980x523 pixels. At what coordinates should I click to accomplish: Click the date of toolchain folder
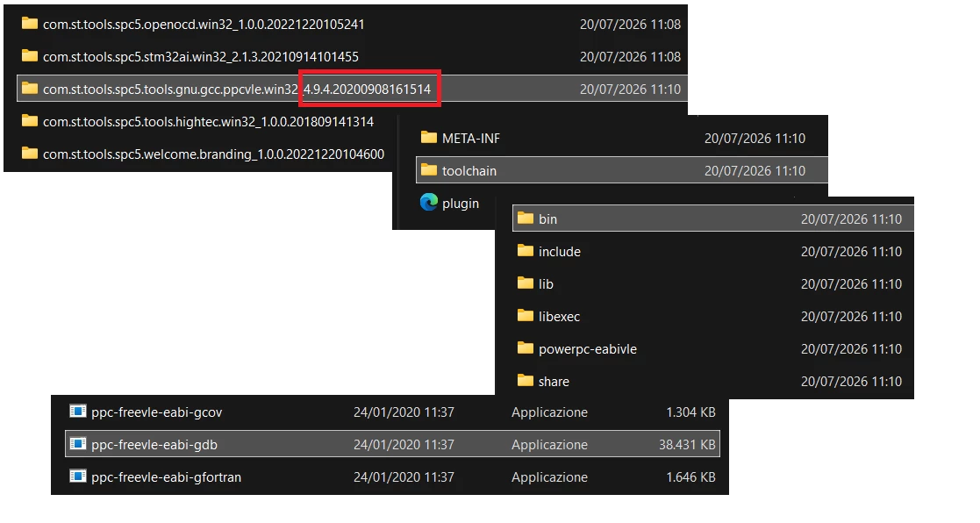[755, 171]
